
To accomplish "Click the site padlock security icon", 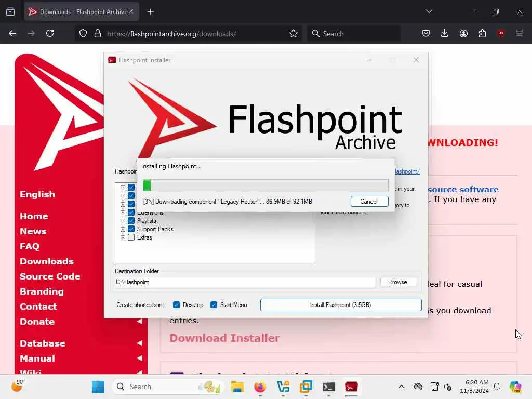I will point(98,34).
